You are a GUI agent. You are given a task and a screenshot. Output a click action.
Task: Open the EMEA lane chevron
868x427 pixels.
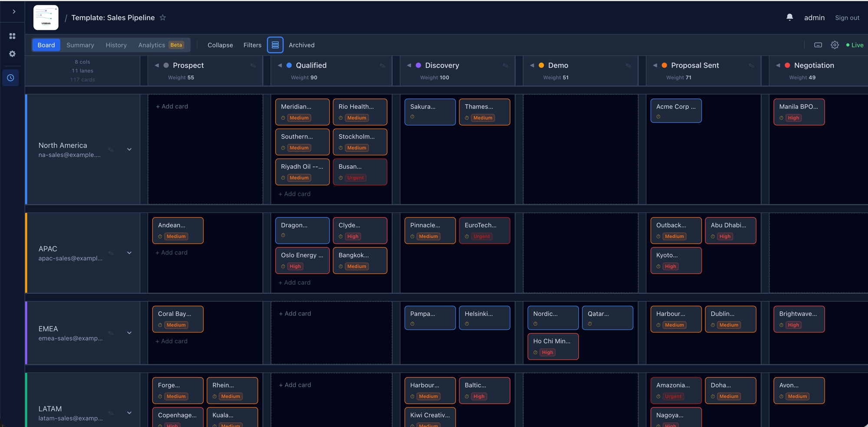(129, 332)
